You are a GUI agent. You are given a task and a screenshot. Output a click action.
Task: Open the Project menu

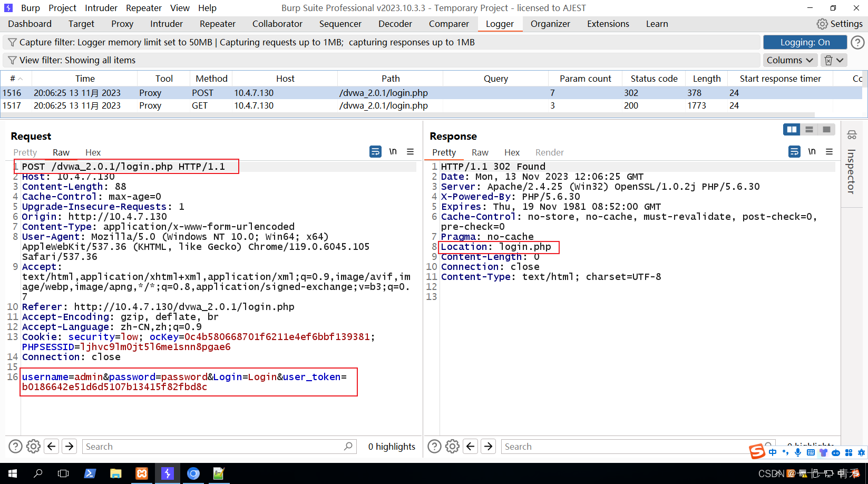coord(62,8)
